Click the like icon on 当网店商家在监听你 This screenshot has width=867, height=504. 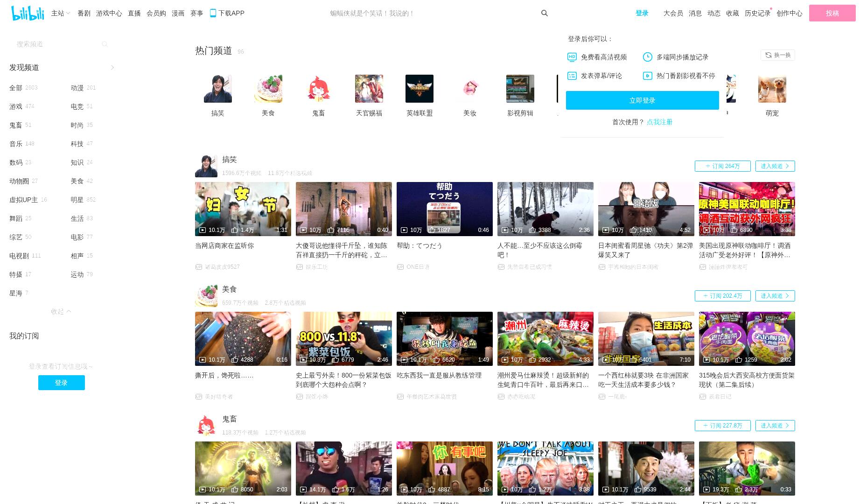(x=235, y=230)
